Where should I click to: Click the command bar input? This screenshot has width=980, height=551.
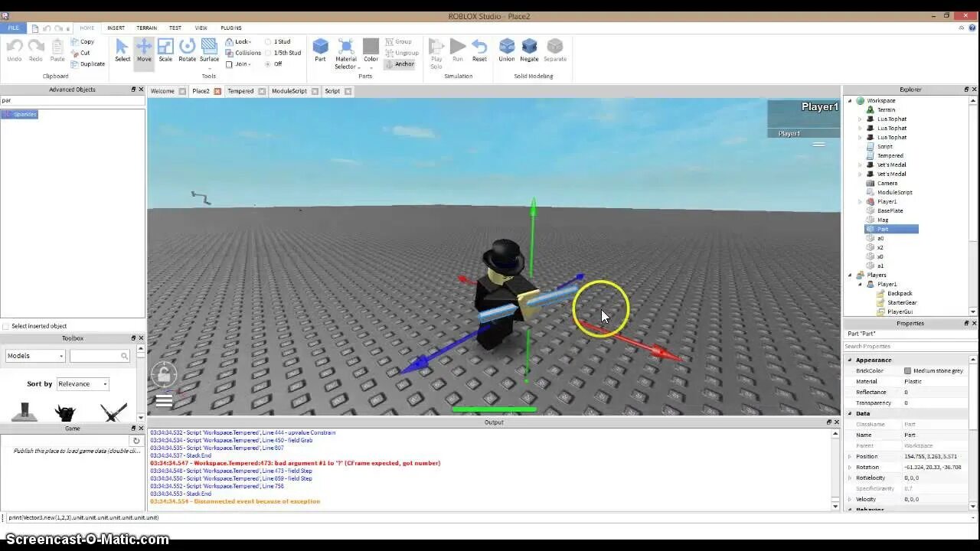[490, 517]
